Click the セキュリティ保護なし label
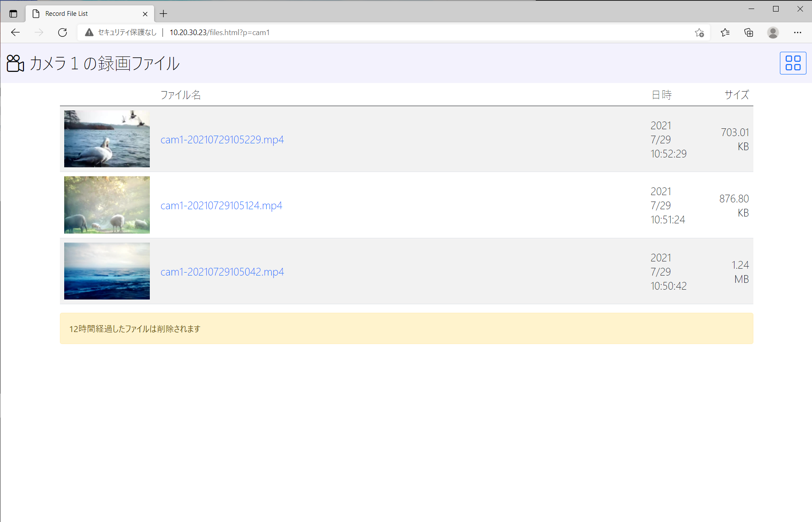The height and width of the screenshot is (522, 812). tap(128, 33)
